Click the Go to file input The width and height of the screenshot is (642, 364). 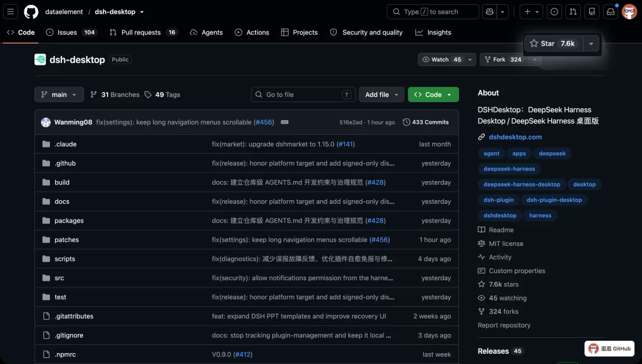303,94
